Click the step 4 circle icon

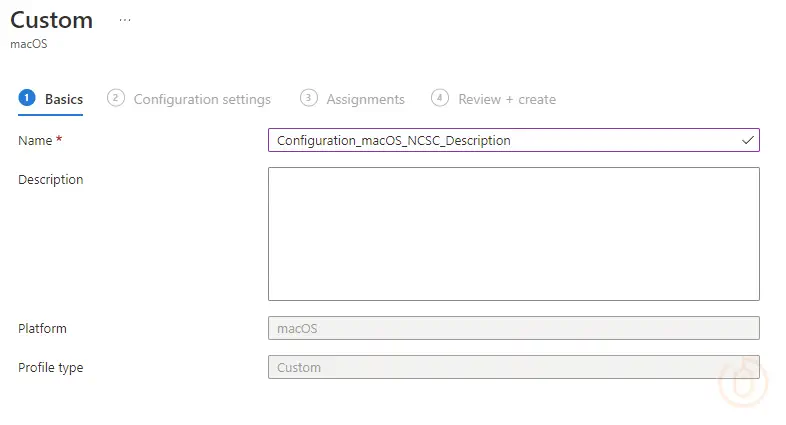pos(440,98)
